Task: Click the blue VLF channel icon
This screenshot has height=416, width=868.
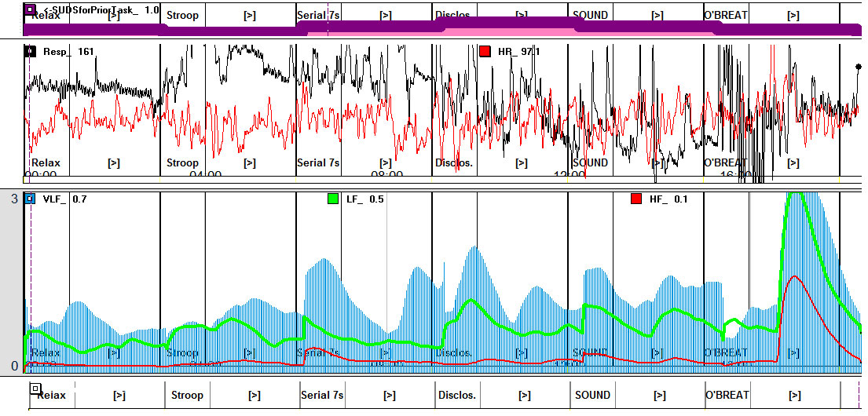Action: tap(30, 199)
